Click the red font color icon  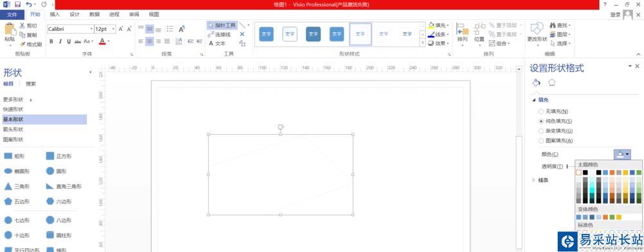click(102, 41)
